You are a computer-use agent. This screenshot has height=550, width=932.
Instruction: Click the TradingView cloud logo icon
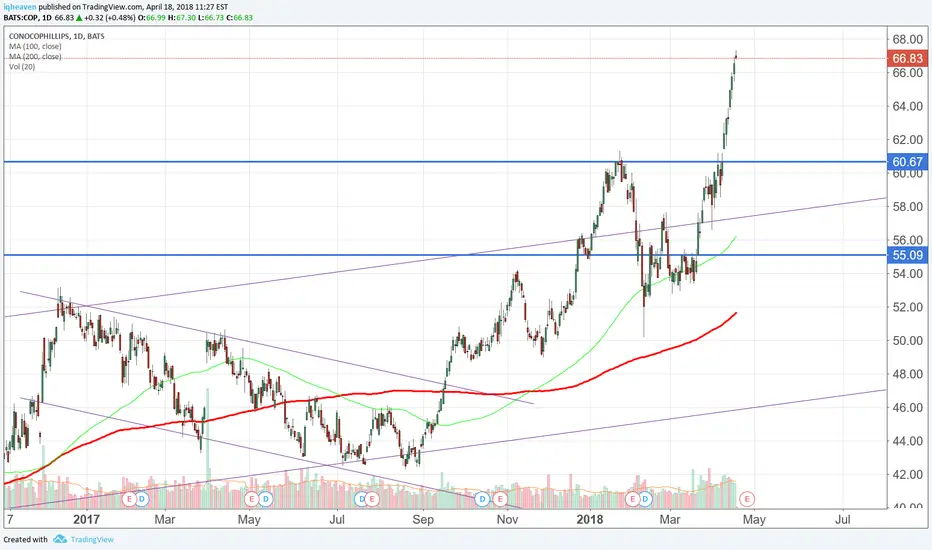[59, 539]
